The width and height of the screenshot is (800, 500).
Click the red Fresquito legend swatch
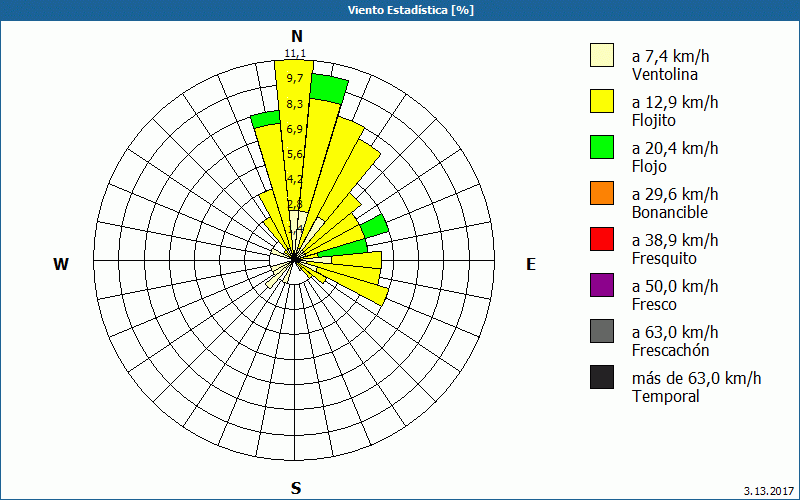[602, 239]
